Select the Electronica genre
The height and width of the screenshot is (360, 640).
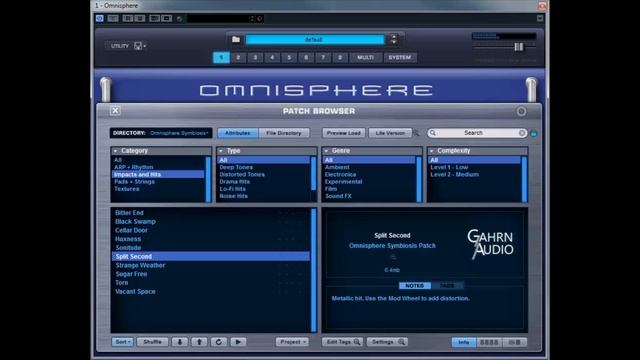coord(340,174)
